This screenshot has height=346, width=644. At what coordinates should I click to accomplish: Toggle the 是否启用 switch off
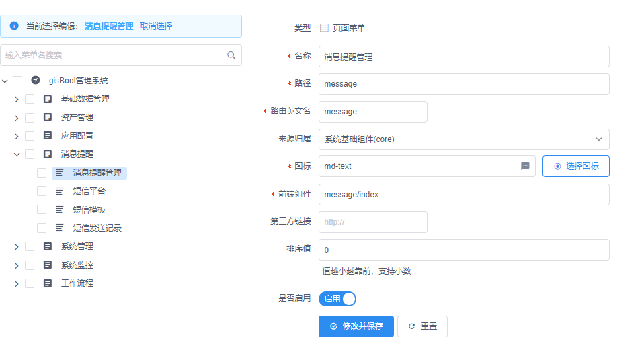[x=337, y=299]
